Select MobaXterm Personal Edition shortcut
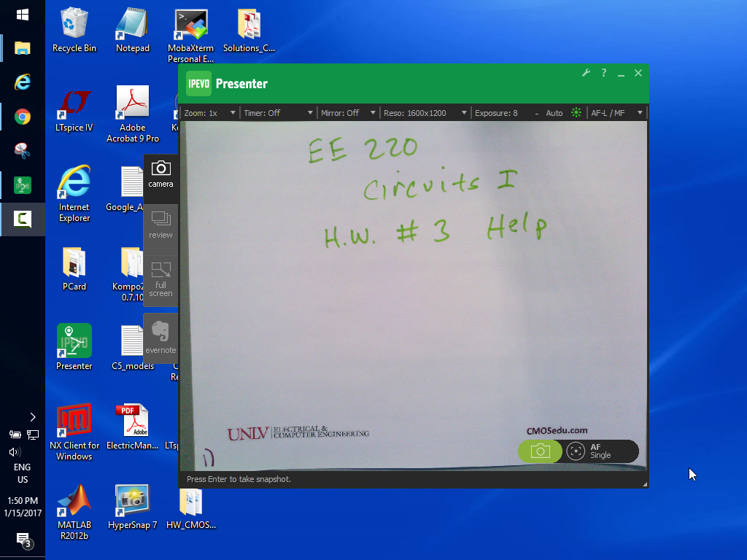 point(190,36)
